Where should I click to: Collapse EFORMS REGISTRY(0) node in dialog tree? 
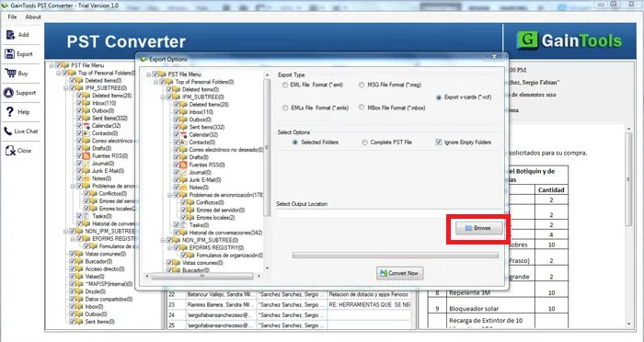tap(169, 247)
